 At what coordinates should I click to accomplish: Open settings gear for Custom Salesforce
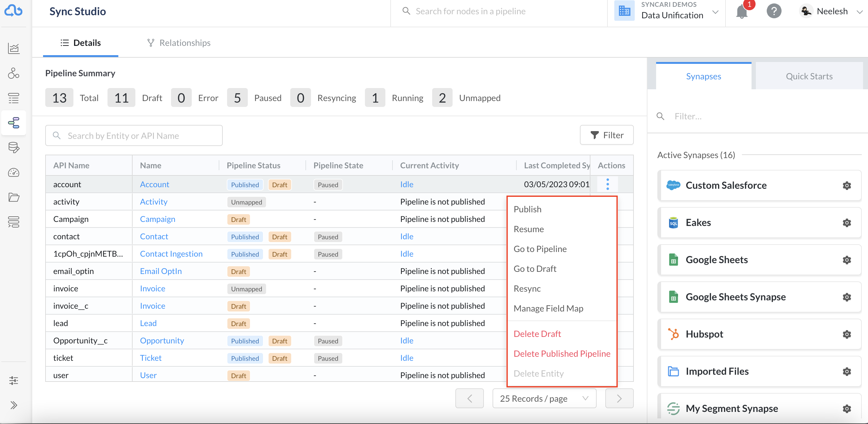846,185
